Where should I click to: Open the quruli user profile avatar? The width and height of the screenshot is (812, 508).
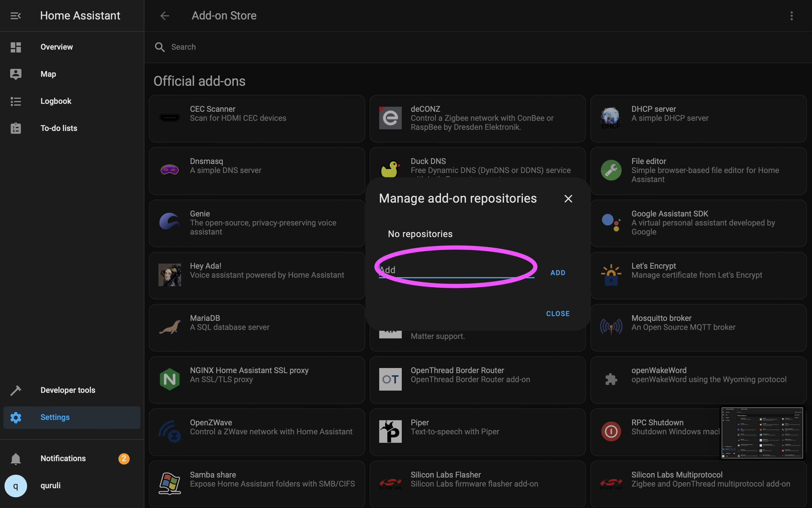16,485
